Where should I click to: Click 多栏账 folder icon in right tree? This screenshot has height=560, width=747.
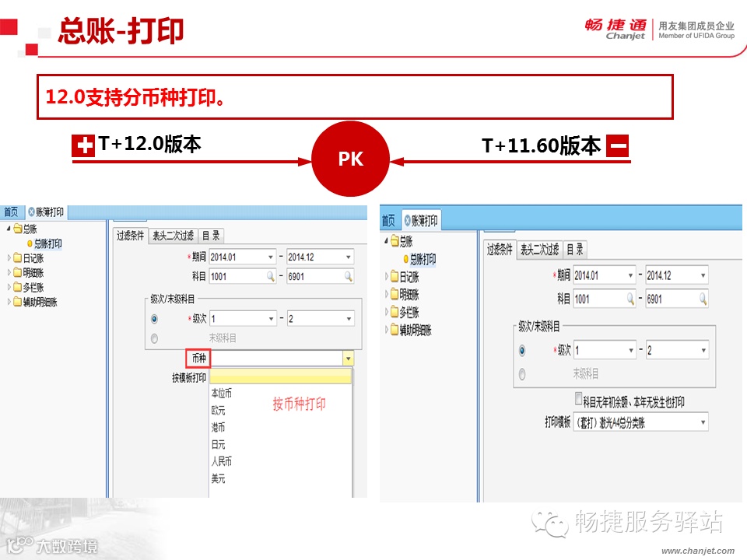click(x=395, y=312)
